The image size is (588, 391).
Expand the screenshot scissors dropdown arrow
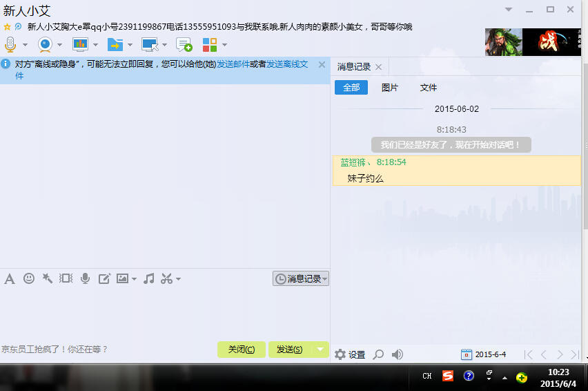(179, 279)
